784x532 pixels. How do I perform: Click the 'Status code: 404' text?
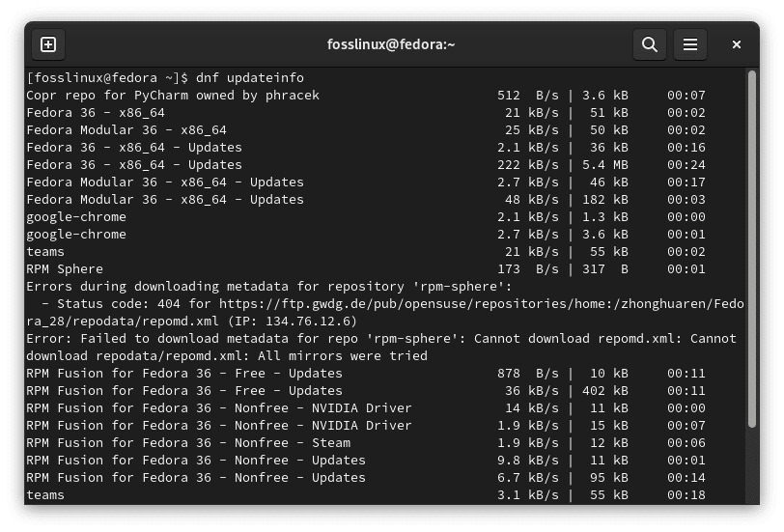[x=107, y=304]
